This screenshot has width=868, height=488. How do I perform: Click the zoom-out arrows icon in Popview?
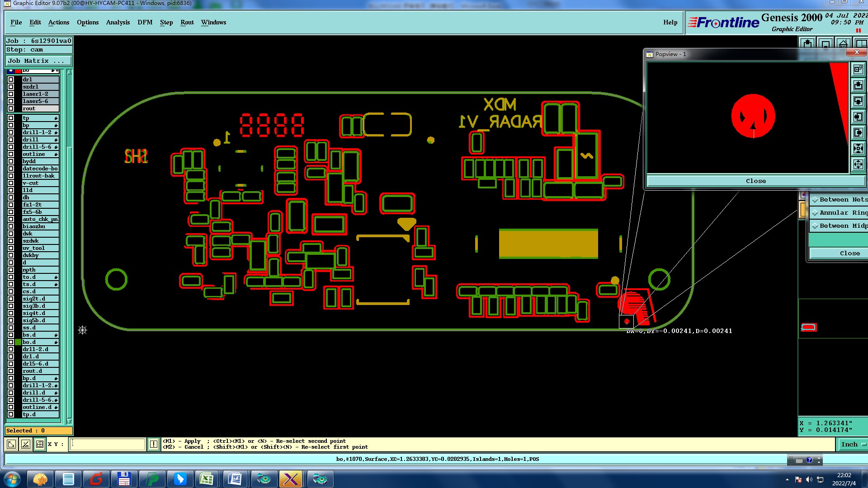point(858,164)
